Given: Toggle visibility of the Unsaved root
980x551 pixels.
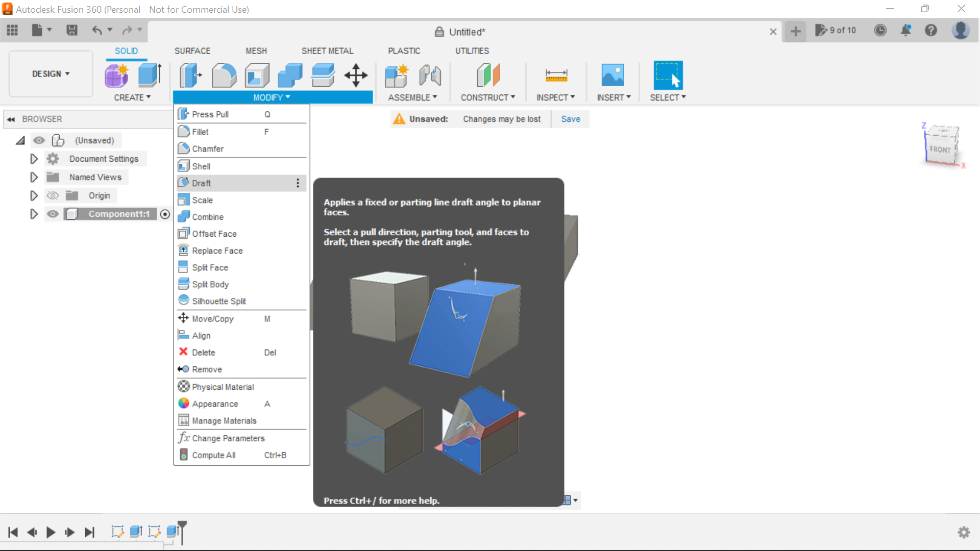Looking at the screenshot, I should click(39, 140).
